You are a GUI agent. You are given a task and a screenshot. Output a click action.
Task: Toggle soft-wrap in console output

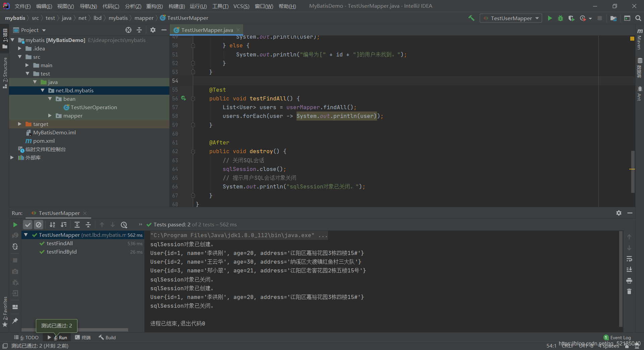point(629,259)
